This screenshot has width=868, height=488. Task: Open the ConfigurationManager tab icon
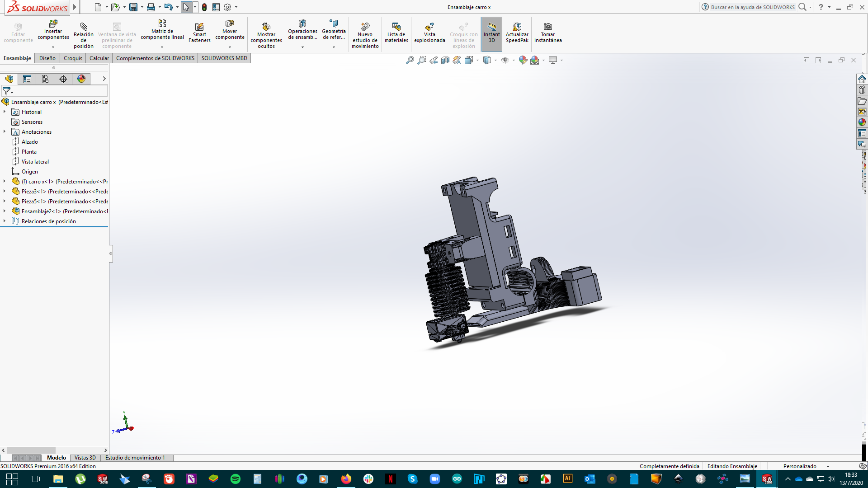pos(45,79)
